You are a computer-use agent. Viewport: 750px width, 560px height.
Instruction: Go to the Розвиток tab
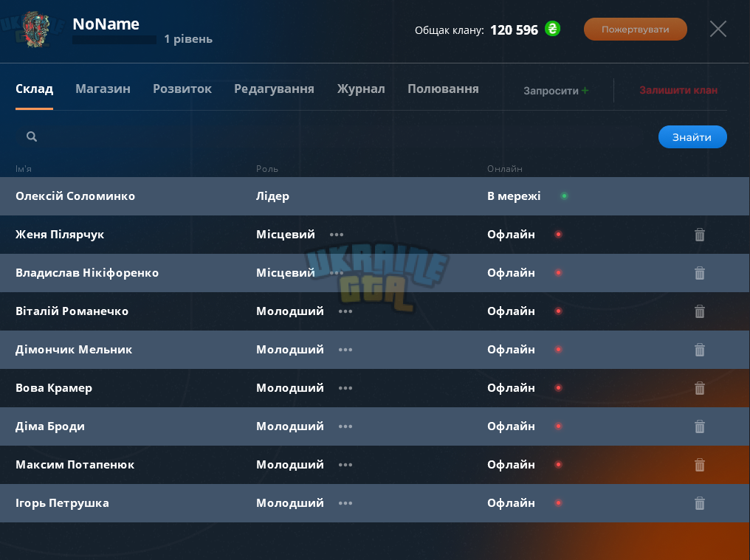coord(182,89)
